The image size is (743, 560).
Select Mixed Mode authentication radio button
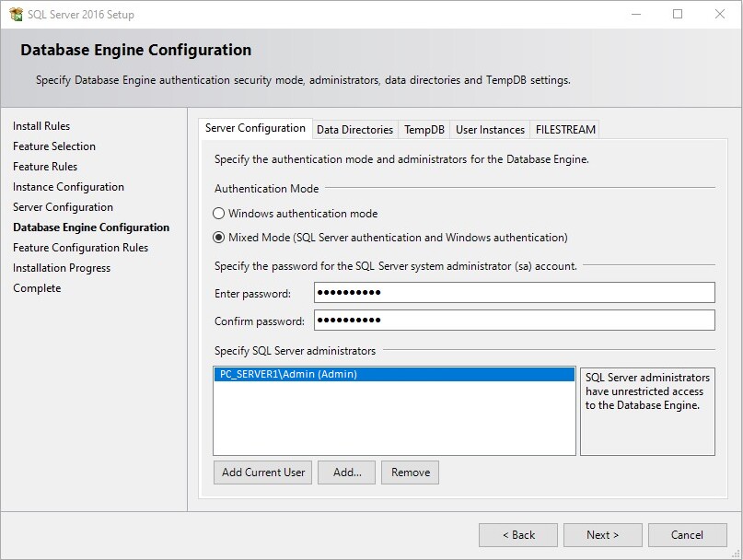[x=219, y=238]
